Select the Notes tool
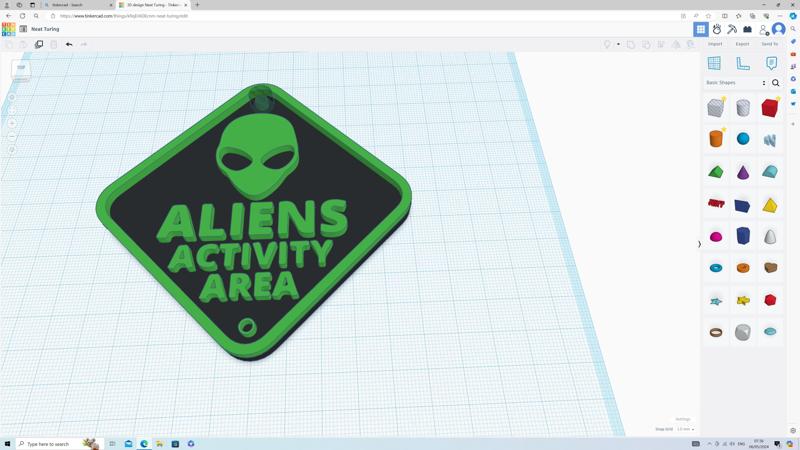 pos(771,63)
